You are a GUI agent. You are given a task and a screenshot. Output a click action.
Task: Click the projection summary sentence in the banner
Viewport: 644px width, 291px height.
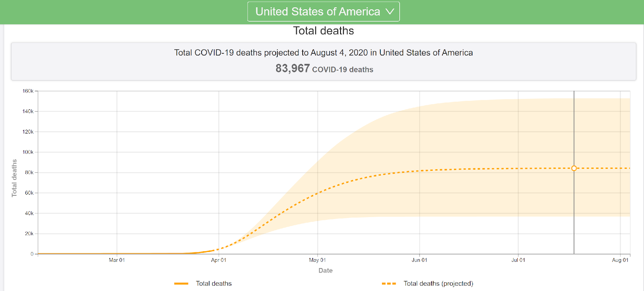tap(323, 53)
